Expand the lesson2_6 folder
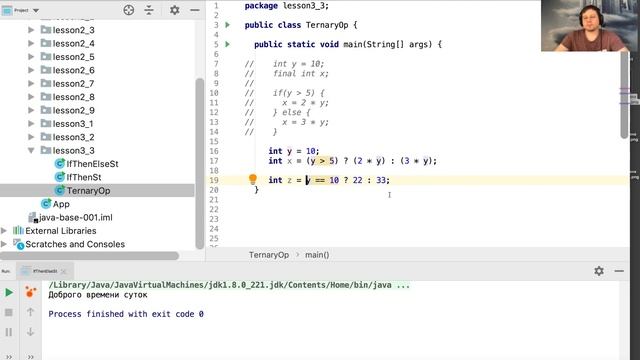 tap(31, 70)
